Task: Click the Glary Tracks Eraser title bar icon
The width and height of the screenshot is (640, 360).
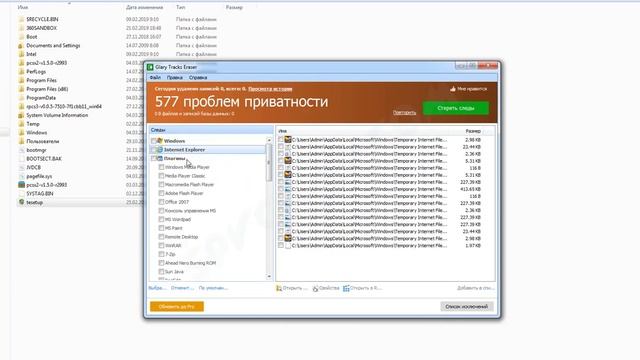Action: [150, 67]
